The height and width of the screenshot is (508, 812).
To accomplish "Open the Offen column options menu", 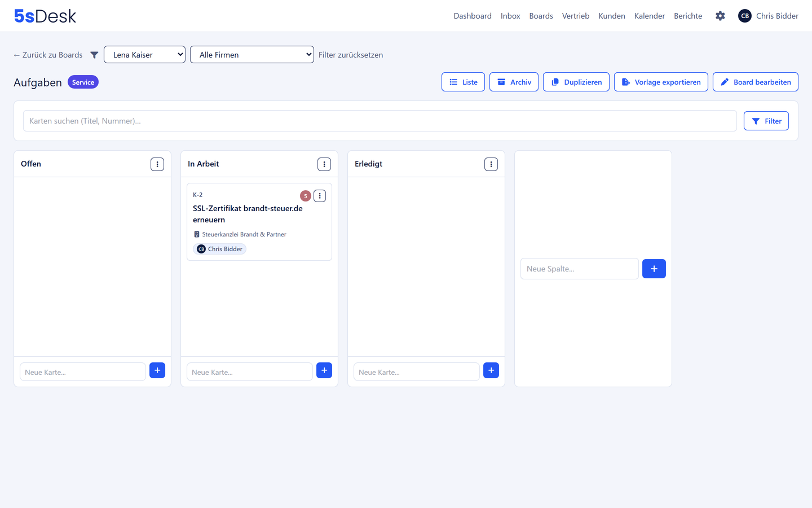I will (157, 164).
